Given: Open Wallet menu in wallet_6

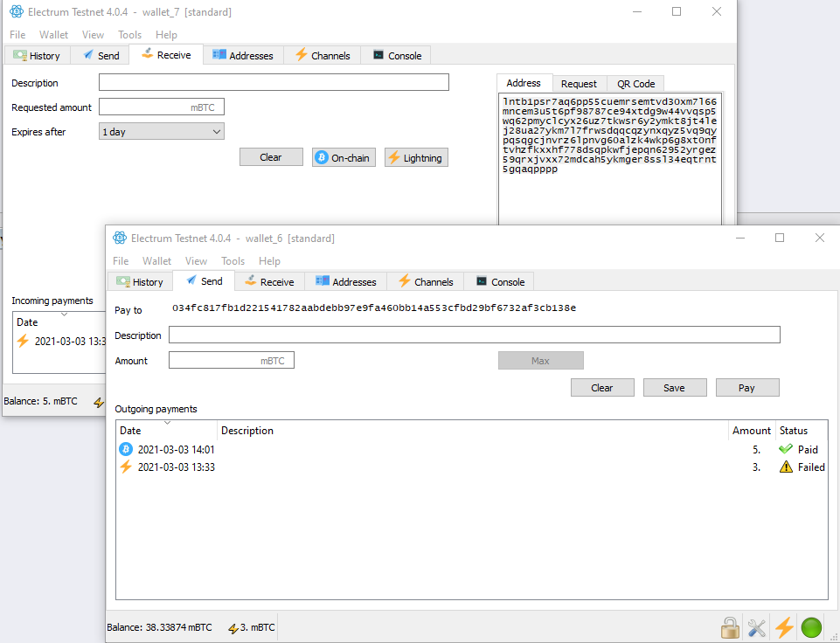Looking at the screenshot, I should click(x=156, y=260).
